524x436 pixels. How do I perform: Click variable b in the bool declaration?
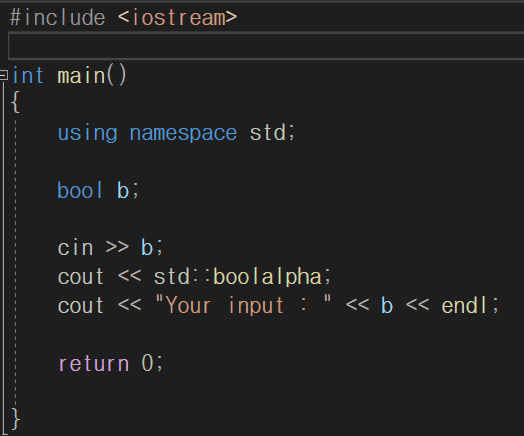click(x=123, y=190)
